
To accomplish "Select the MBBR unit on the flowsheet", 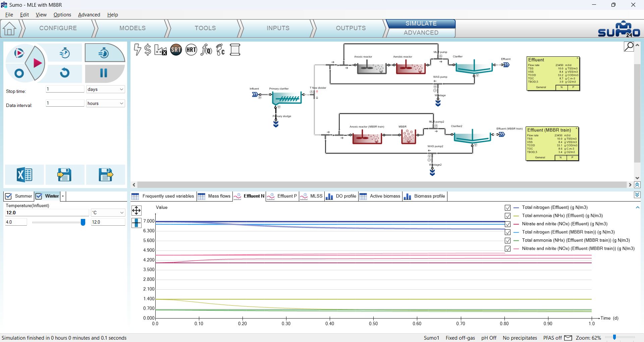I will pos(409,136).
